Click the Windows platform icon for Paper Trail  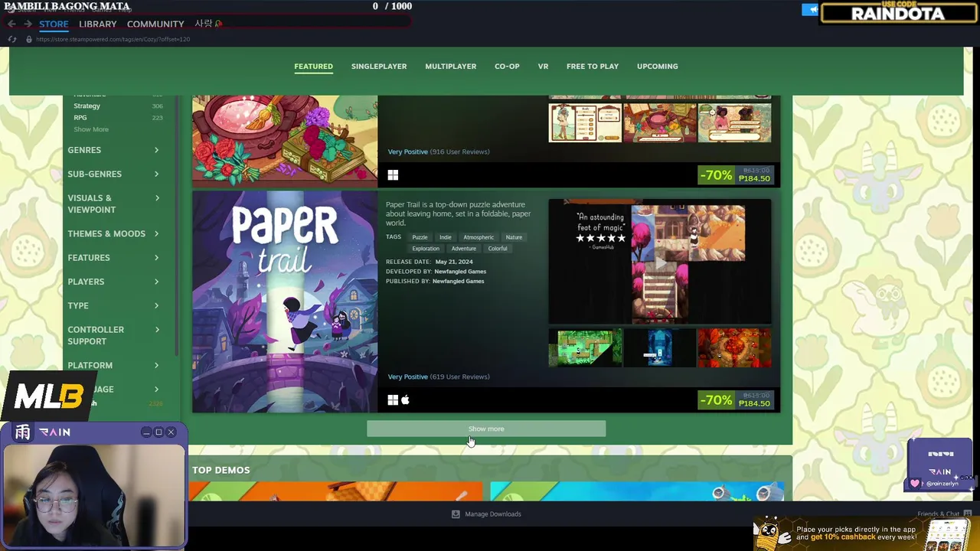click(x=393, y=400)
